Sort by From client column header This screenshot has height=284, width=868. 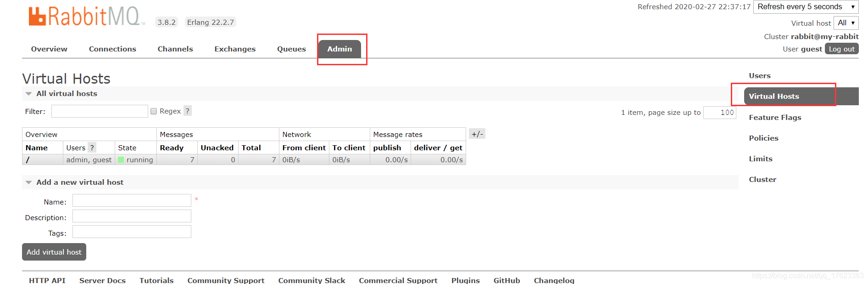pyautogui.click(x=304, y=148)
